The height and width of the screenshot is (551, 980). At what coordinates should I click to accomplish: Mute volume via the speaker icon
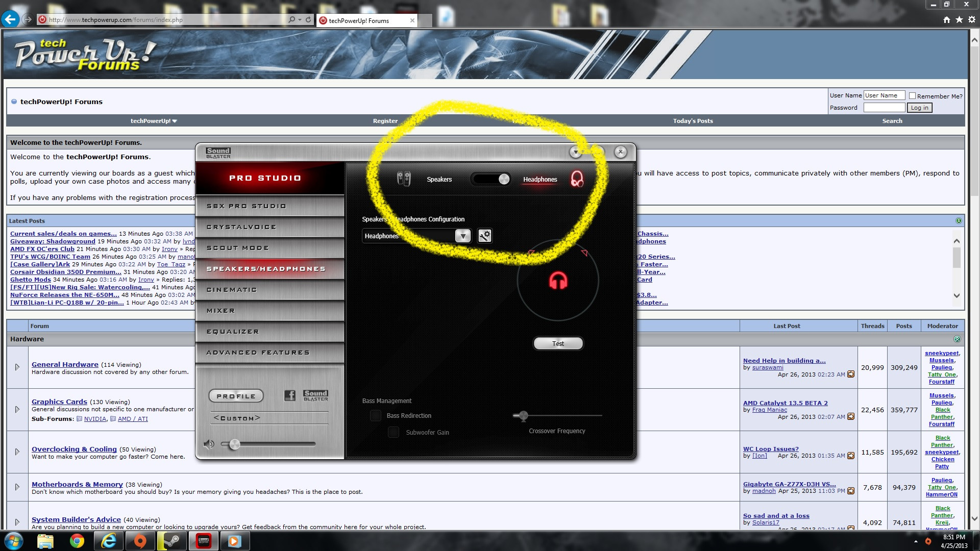pos(209,444)
